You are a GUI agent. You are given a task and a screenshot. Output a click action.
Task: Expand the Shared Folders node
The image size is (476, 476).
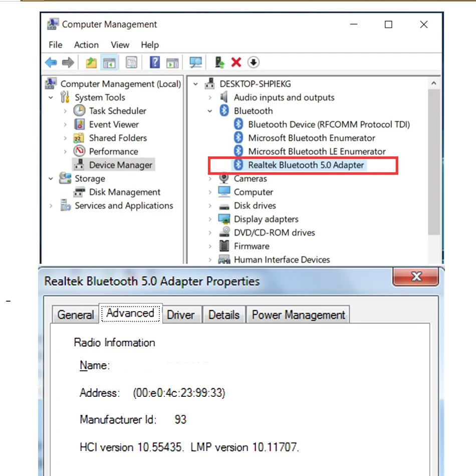click(65, 138)
